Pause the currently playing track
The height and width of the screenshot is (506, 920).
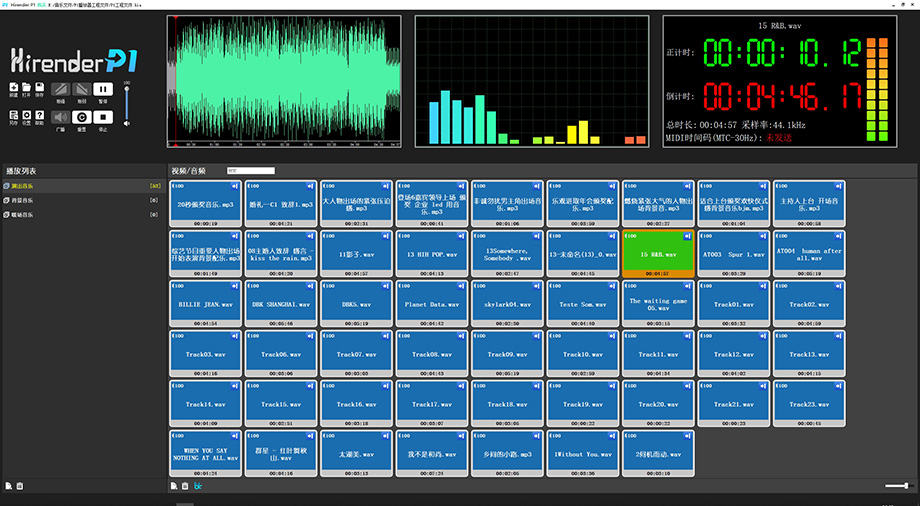pos(104,89)
